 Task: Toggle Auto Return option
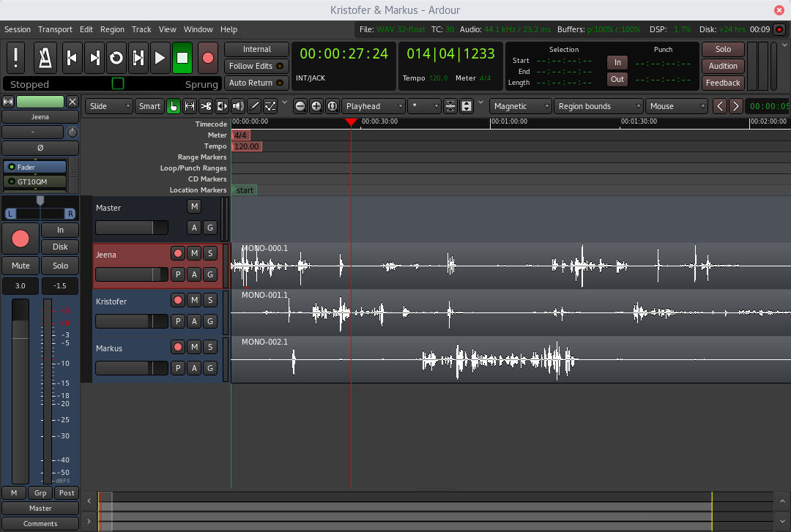coord(256,83)
